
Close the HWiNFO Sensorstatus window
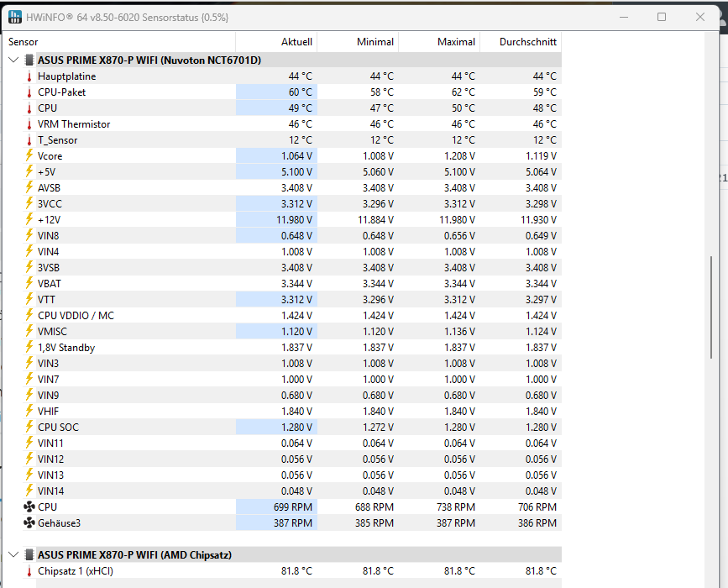[x=700, y=17]
